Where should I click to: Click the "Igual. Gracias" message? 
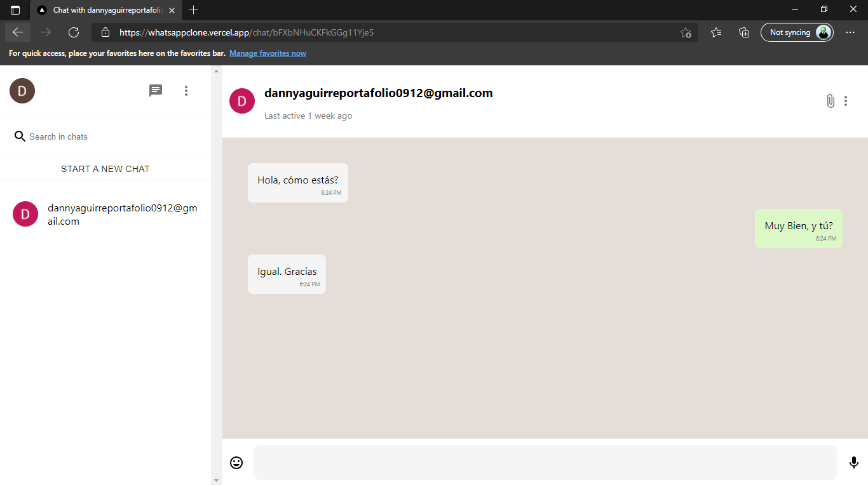click(287, 274)
